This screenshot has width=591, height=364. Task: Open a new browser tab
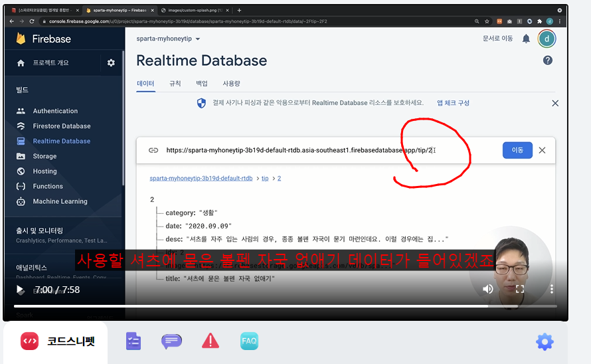pyautogui.click(x=239, y=10)
